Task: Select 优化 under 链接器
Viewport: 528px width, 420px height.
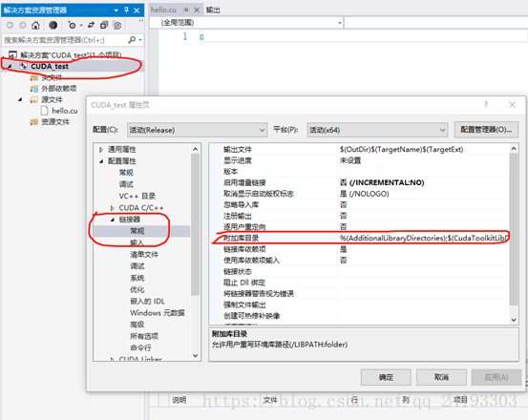Action: pyautogui.click(x=137, y=289)
